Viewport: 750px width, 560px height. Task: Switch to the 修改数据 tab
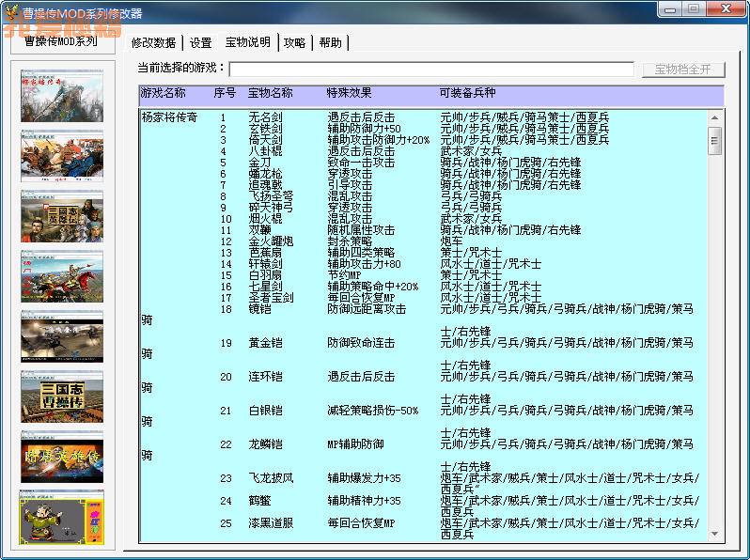153,42
